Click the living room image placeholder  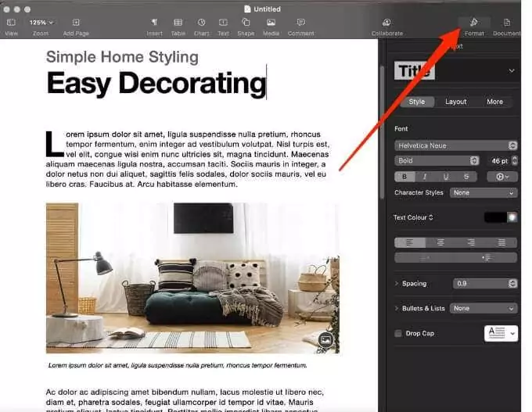(x=192, y=278)
